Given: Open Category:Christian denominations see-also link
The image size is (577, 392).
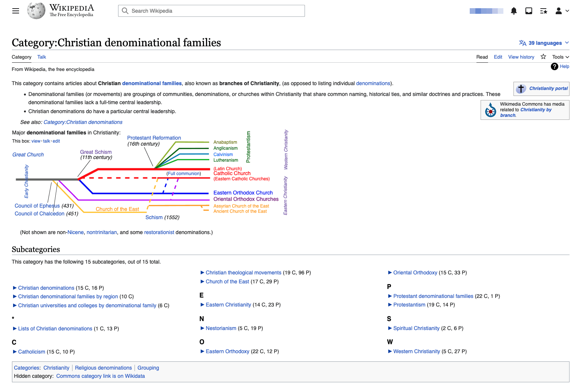Looking at the screenshot, I should click(x=83, y=122).
